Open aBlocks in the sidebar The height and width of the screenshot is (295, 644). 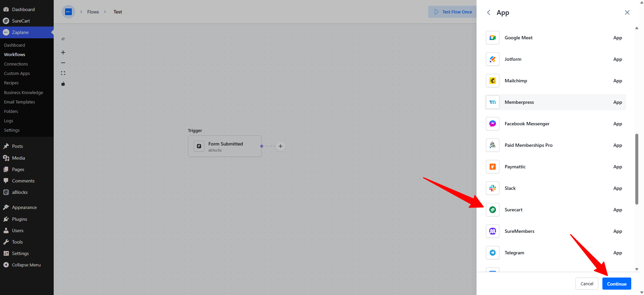click(x=27, y=192)
